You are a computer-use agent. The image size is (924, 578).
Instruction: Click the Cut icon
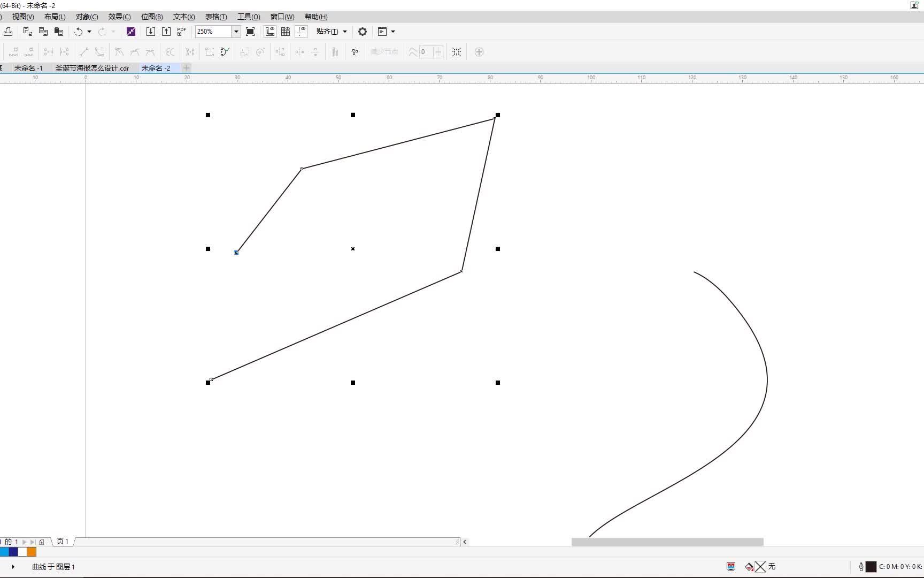tap(28, 32)
